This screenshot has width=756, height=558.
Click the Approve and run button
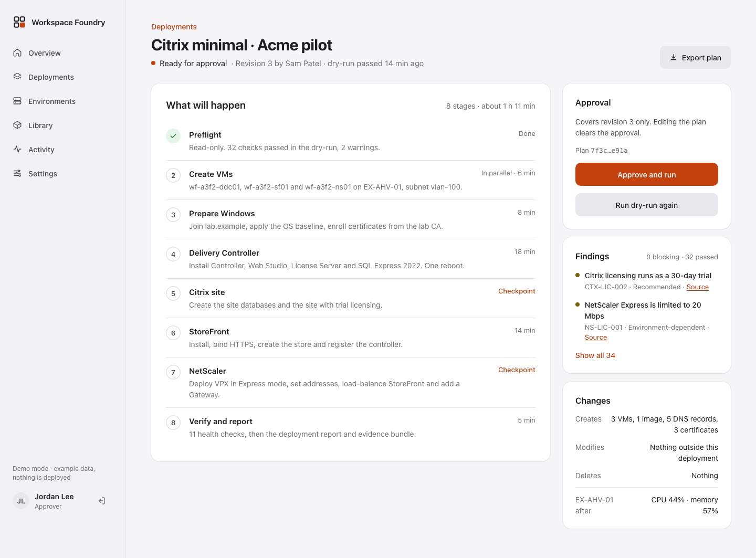tap(647, 174)
